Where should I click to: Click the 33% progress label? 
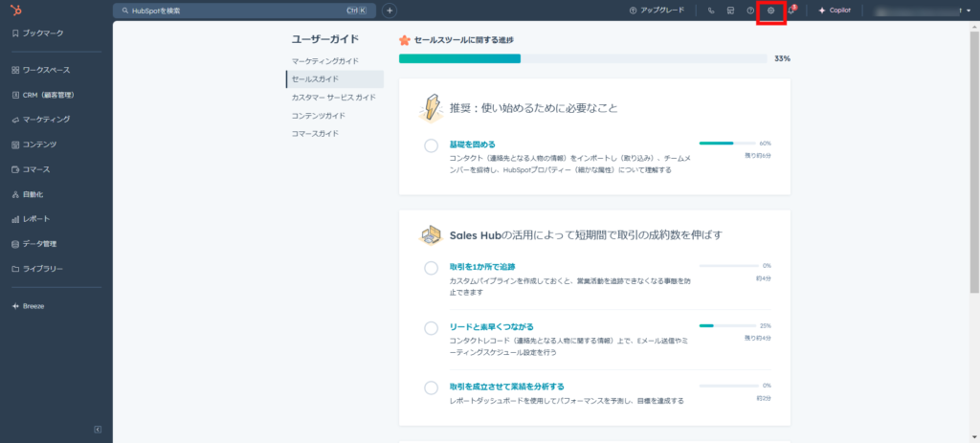783,58
